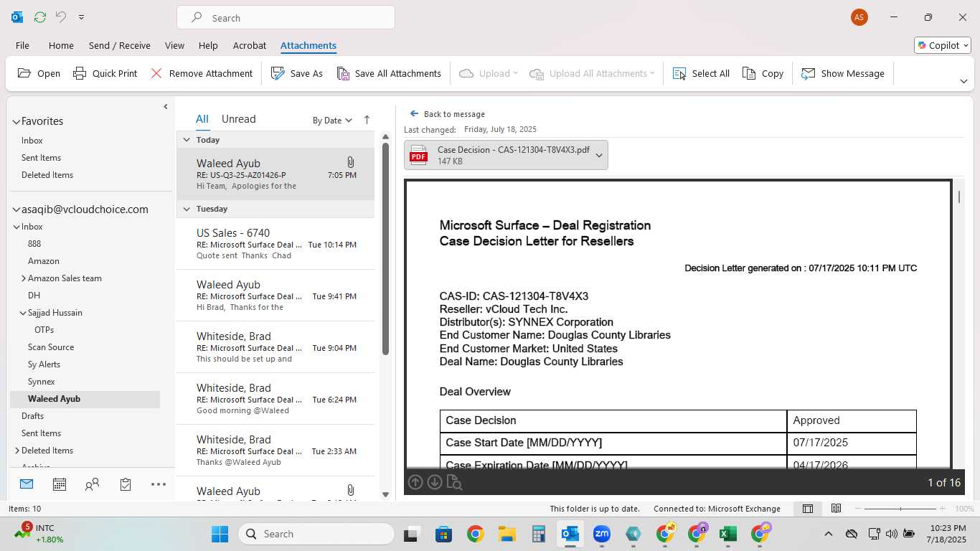Open Zoom app from the taskbar
This screenshot has width=980, height=551.
click(x=601, y=534)
